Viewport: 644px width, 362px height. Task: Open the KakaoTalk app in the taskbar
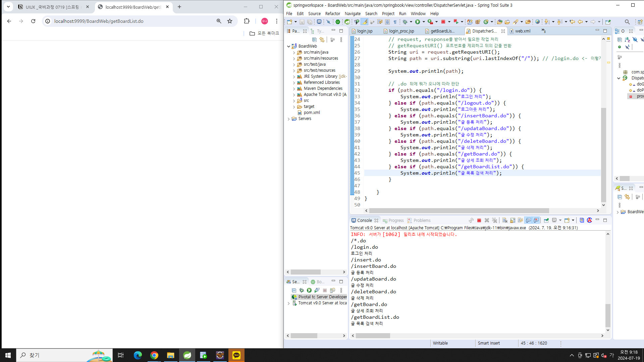[236, 355]
